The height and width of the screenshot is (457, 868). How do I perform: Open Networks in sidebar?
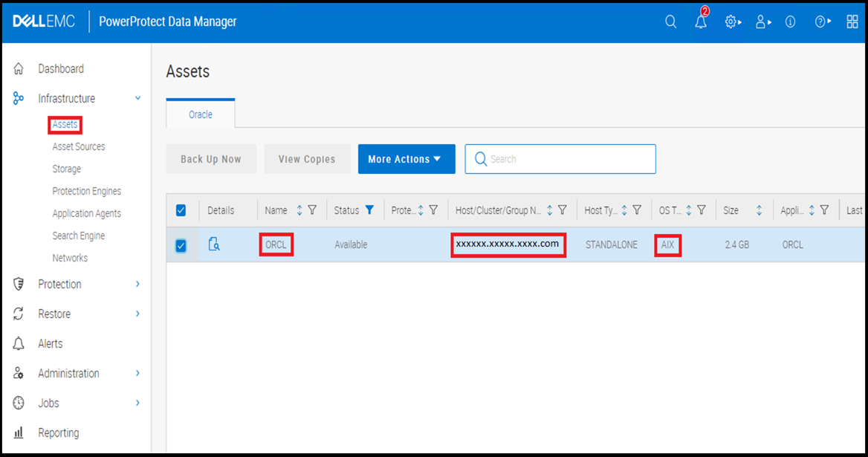pyautogui.click(x=70, y=258)
